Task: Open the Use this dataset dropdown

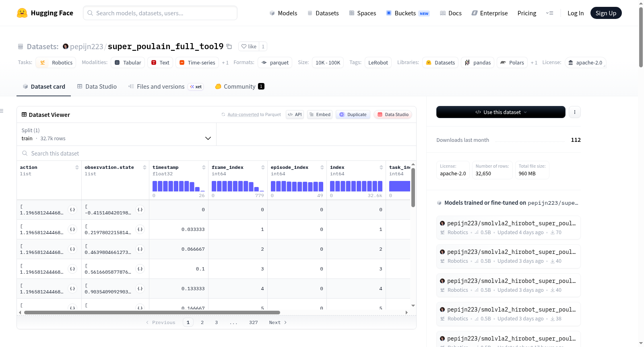Action: pos(501,112)
